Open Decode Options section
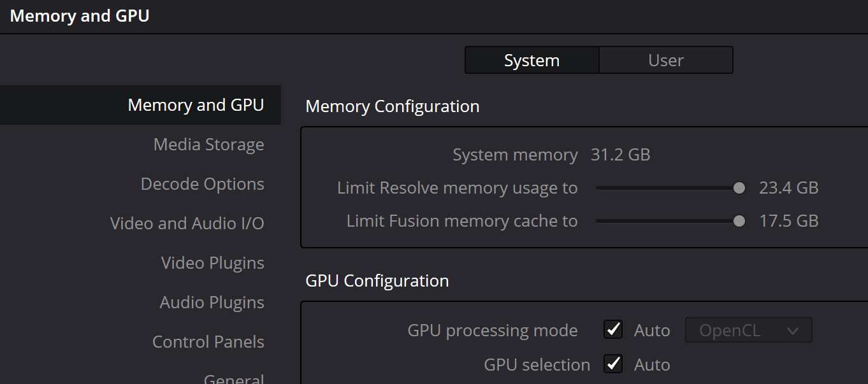 (202, 184)
